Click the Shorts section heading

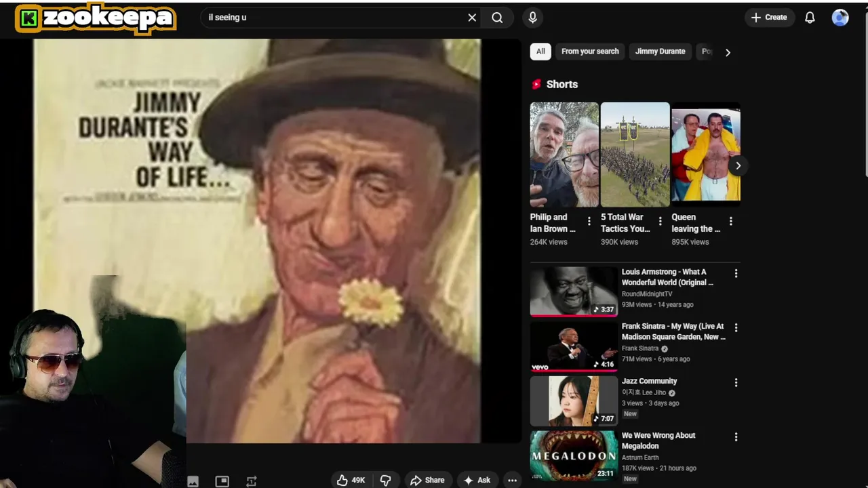[x=562, y=85]
